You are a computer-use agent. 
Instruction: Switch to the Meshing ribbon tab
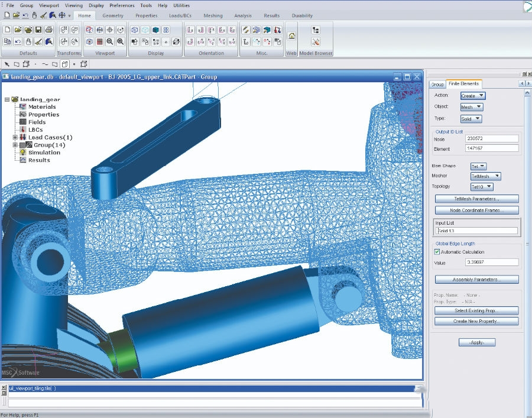click(x=213, y=16)
